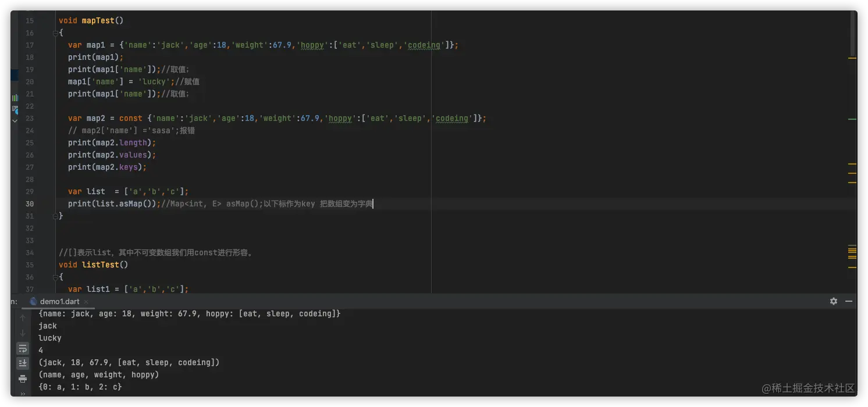Click the commented map2['name'] ='sasa' line
This screenshot has height=407, width=868.
point(131,130)
